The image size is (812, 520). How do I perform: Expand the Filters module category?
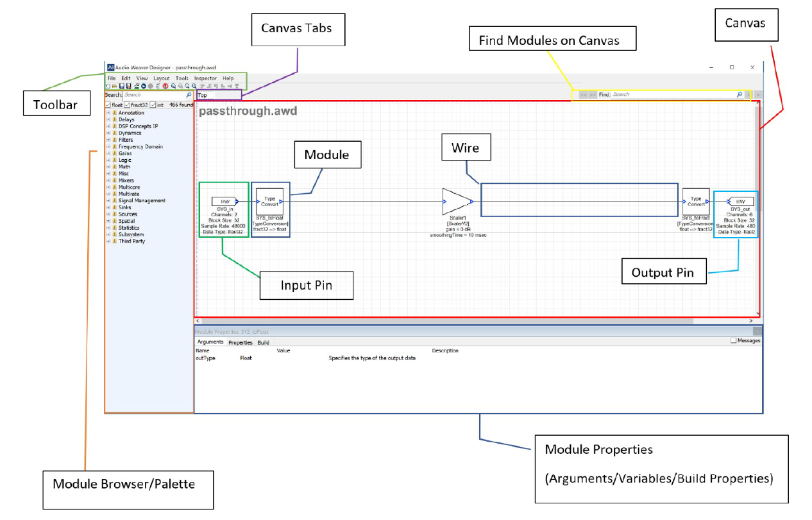pyautogui.click(x=108, y=139)
